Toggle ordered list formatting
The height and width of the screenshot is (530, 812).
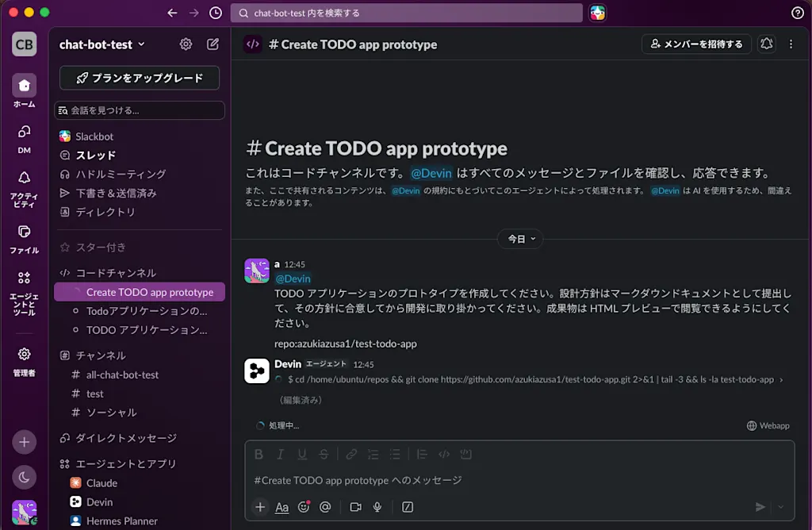point(373,455)
